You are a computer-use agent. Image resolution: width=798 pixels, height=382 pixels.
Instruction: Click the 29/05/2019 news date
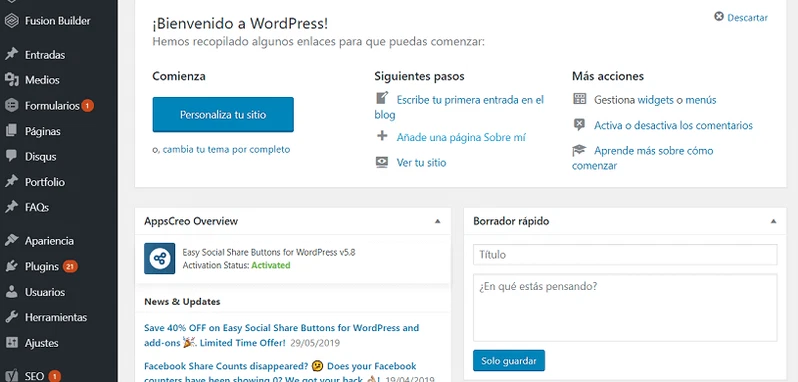click(x=315, y=343)
